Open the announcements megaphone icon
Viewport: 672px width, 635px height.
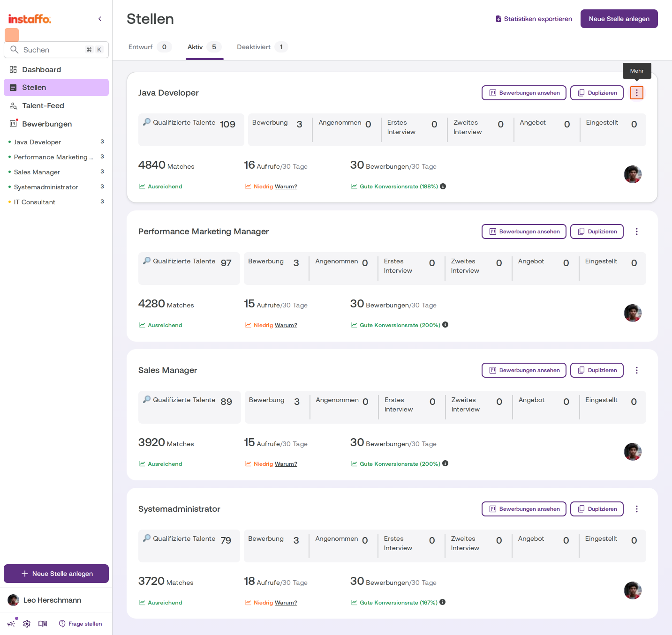[11, 624]
